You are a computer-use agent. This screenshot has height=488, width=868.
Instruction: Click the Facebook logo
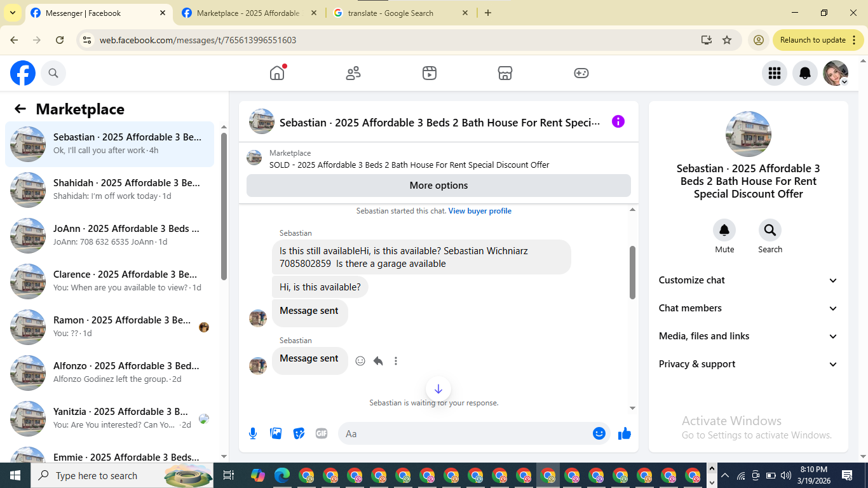[23, 73]
